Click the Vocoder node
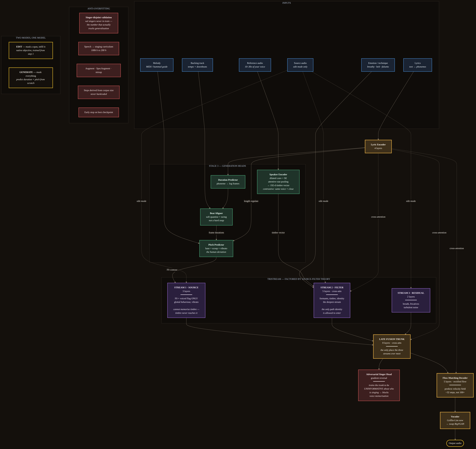Viewport: 476px width, 449px height. (455, 421)
